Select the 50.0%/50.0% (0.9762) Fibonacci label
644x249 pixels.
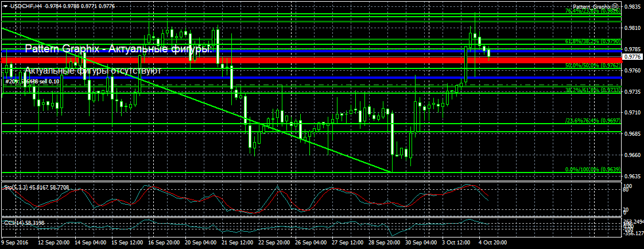(593, 65)
